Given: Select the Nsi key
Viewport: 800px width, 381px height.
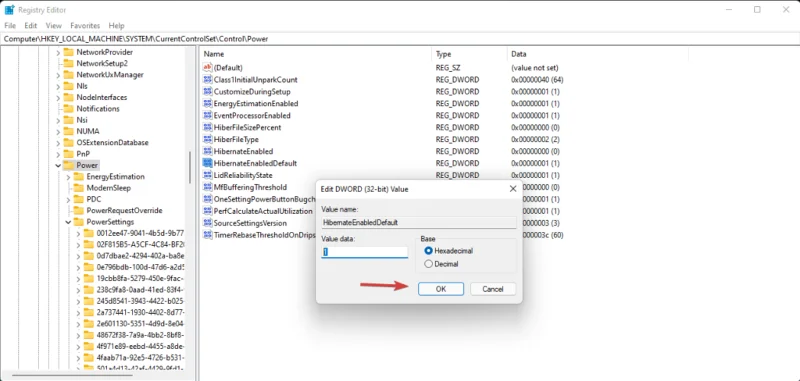Looking at the screenshot, I should point(82,120).
